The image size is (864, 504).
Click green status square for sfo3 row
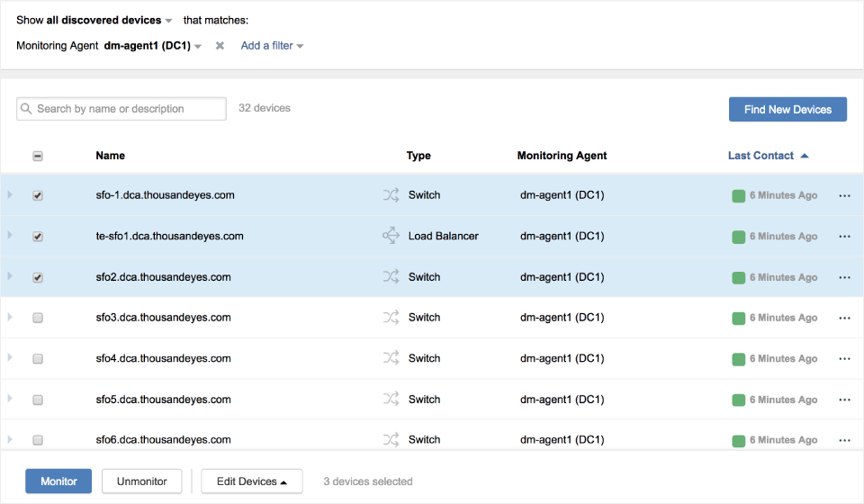(738, 318)
